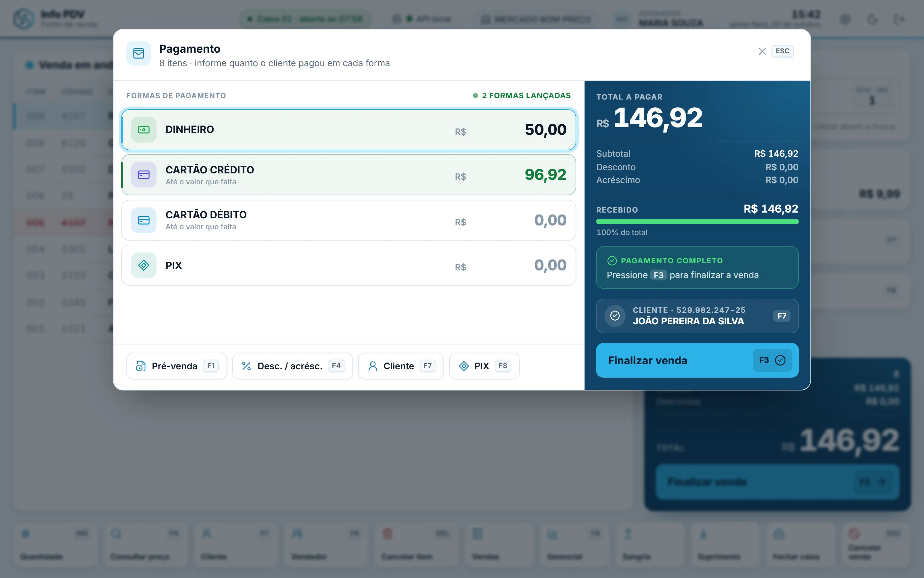The height and width of the screenshot is (578, 924).
Task: Click the Cartão Crédito card icon
Action: coord(143,175)
